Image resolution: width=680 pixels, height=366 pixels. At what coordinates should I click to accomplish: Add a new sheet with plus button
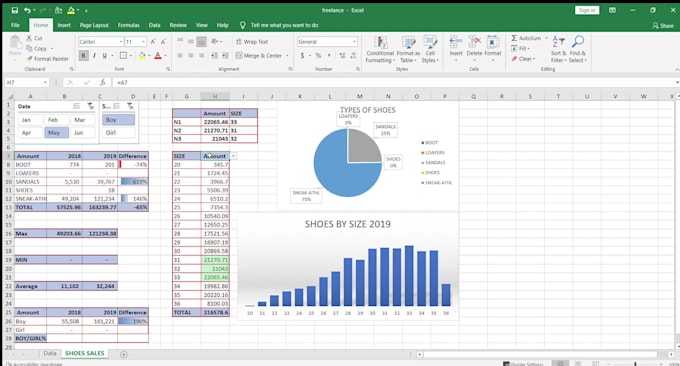click(x=124, y=354)
